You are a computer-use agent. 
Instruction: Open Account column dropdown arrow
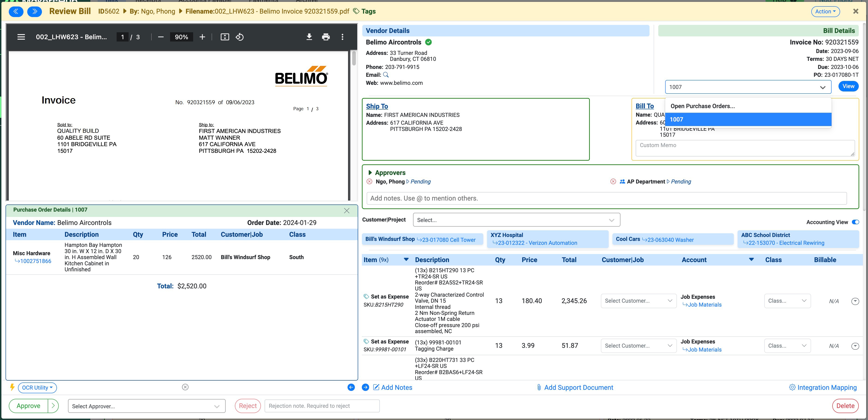(751, 260)
